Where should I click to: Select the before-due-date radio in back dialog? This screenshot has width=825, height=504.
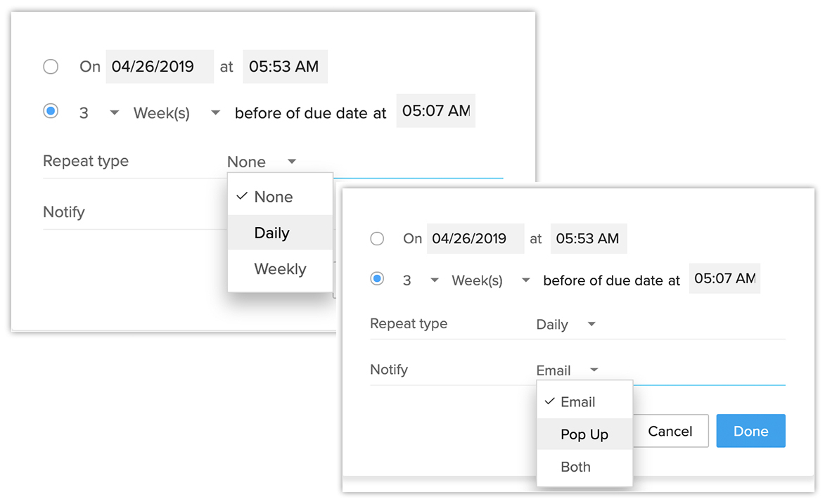point(51,112)
